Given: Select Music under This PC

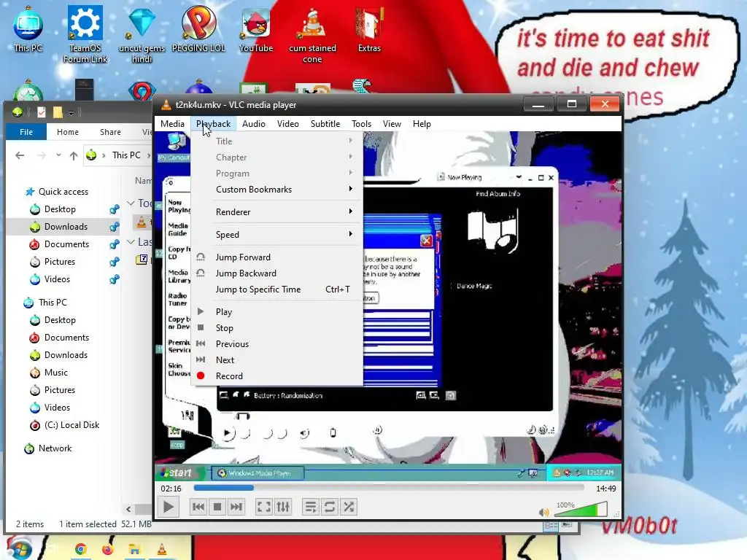Looking at the screenshot, I should point(55,373).
